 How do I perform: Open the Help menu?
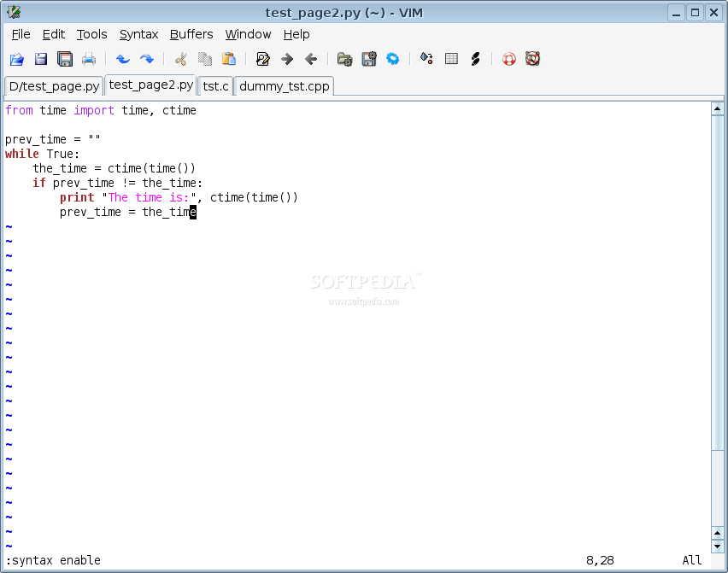[296, 34]
